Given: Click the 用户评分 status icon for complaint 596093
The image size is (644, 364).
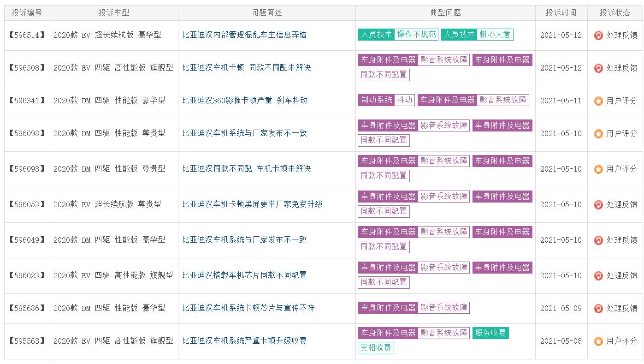Looking at the screenshot, I should [598, 169].
